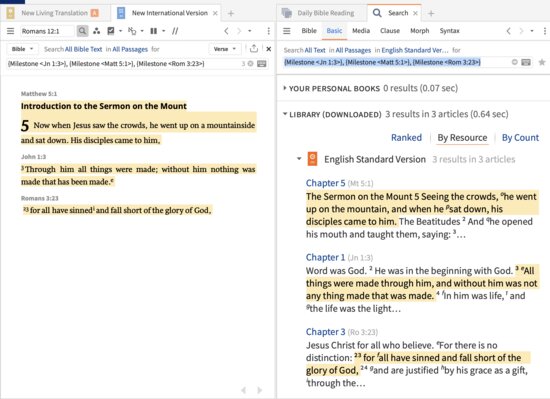Image resolution: width=550 pixels, height=399 pixels.
Task: Open the parallel resource sets icon
Action: click(x=96, y=31)
